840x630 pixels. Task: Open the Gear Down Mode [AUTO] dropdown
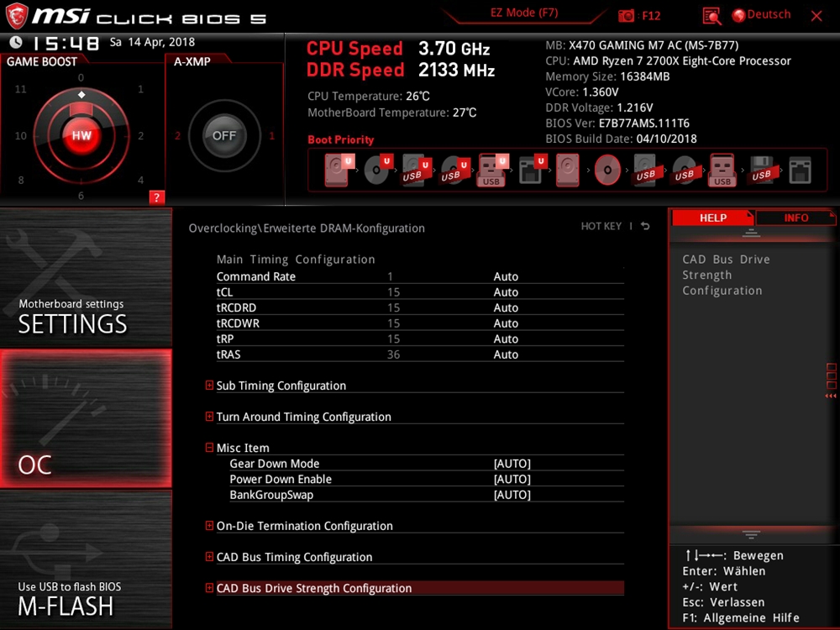point(512,464)
